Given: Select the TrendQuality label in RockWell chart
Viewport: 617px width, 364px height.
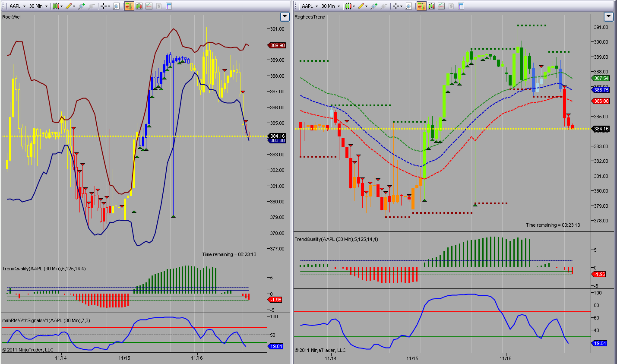Looking at the screenshot, I should point(44,269).
